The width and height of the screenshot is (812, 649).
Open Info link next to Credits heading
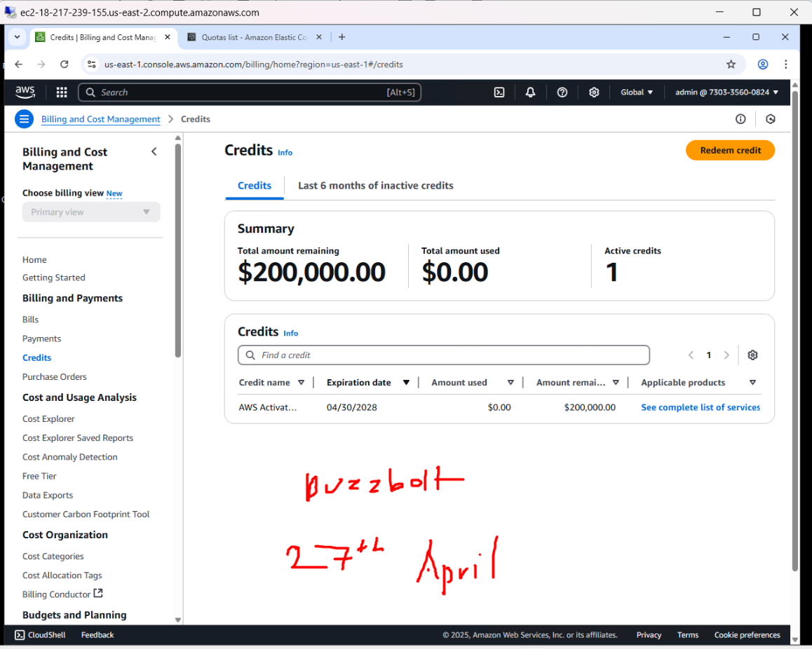pyautogui.click(x=285, y=153)
